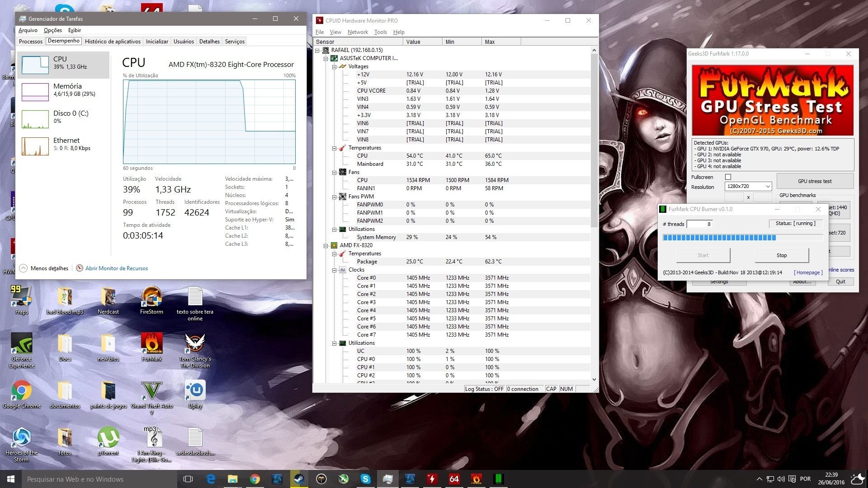Click Hardware Monitor vertical scrollbar

pyautogui.click(x=594, y=215)
